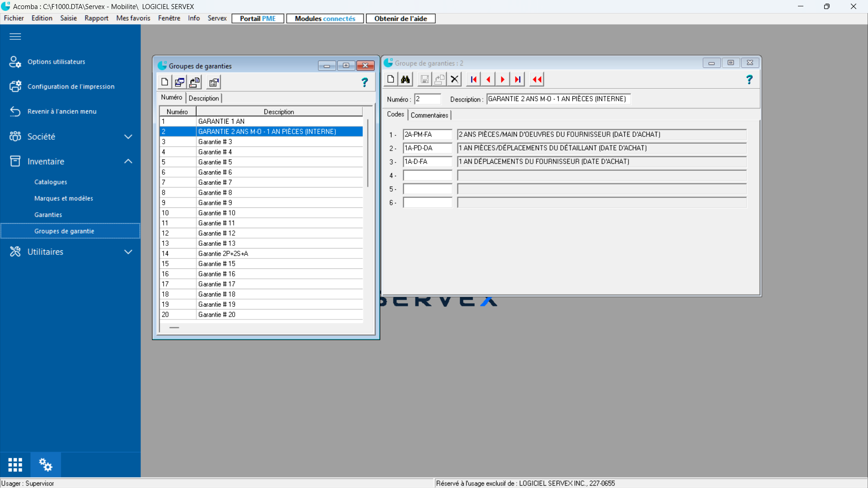Expand the Utilitaires section
This screenshot has height=488, width=868.
click(x=128, y=252)
